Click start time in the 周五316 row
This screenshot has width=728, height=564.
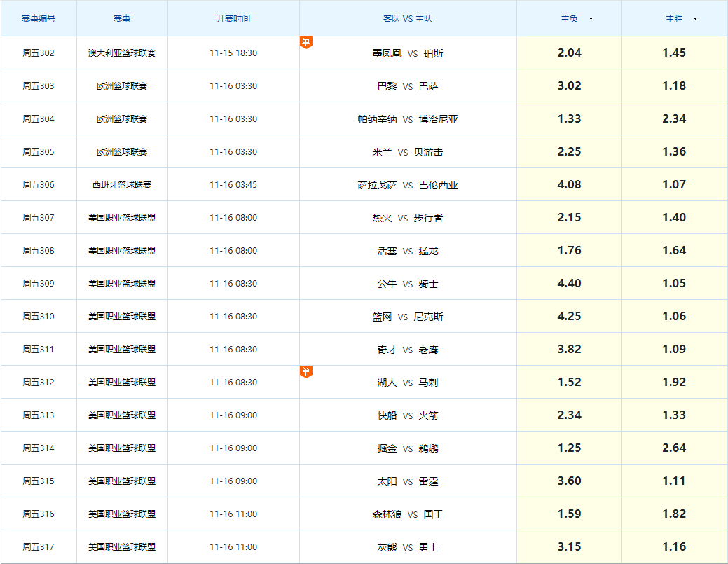[x=233, y=514]
